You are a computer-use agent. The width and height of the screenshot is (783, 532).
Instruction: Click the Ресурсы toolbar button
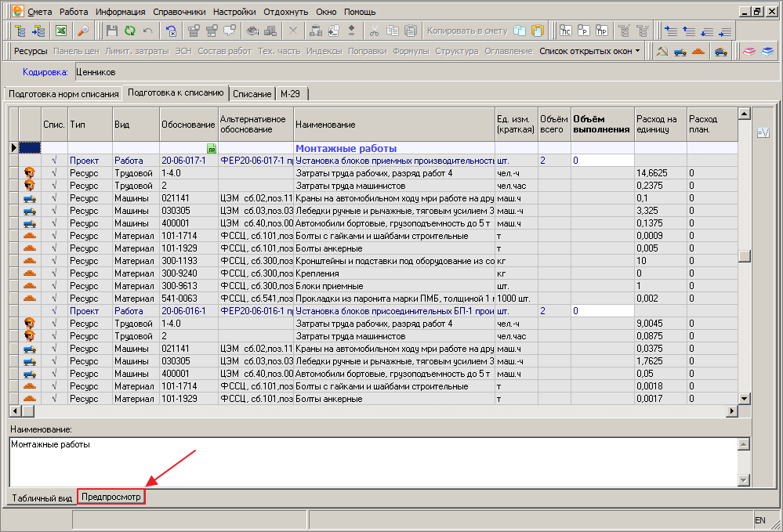pyautogui.click(x=31, y=51)
